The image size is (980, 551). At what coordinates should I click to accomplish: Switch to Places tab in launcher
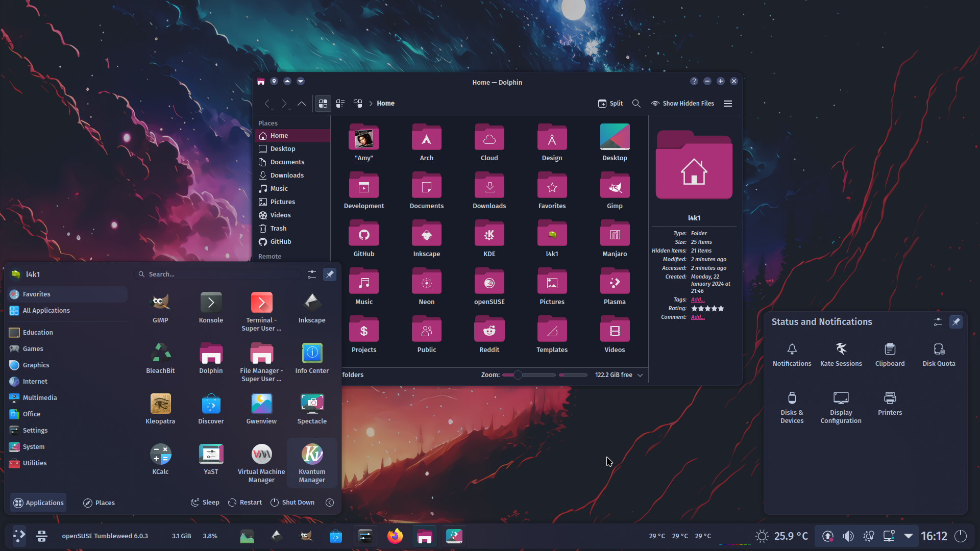click(x=99, y=503)
